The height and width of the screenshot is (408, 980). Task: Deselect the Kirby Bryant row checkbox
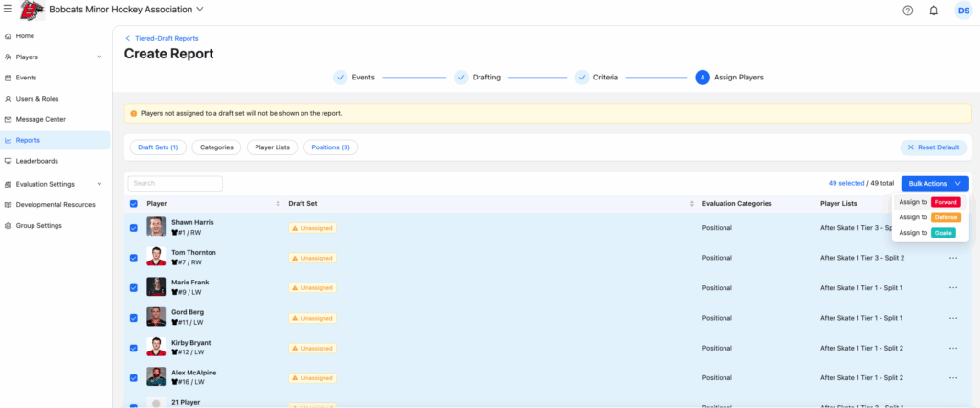(x=134, y=348)
